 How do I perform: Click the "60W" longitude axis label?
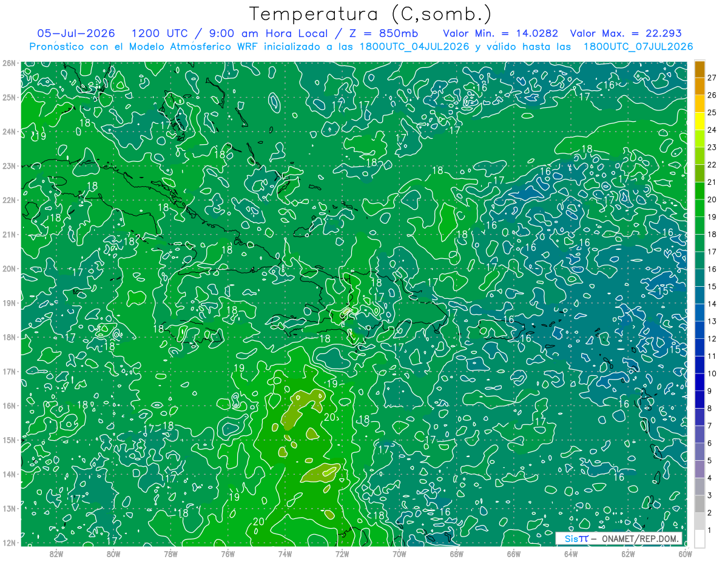pyautogui.click(x=685, y=554)
